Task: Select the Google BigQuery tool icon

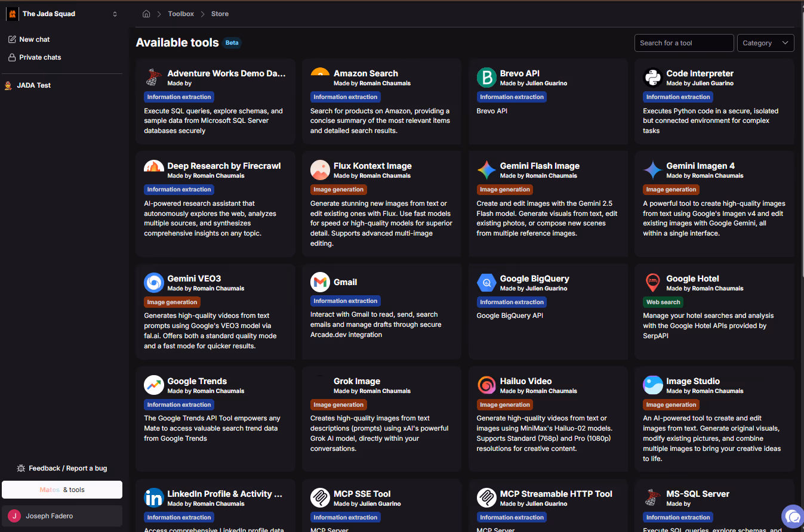Action: coord(486,282)
